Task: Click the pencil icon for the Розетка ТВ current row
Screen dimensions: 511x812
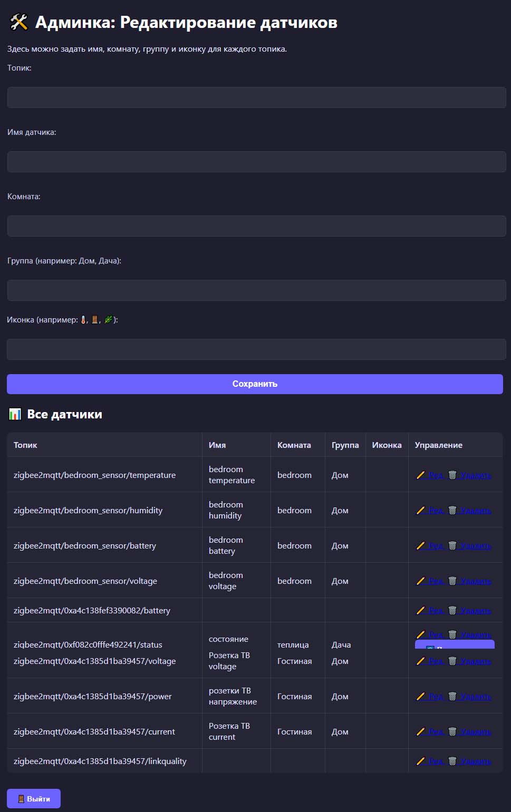Action: pos(420,731)
